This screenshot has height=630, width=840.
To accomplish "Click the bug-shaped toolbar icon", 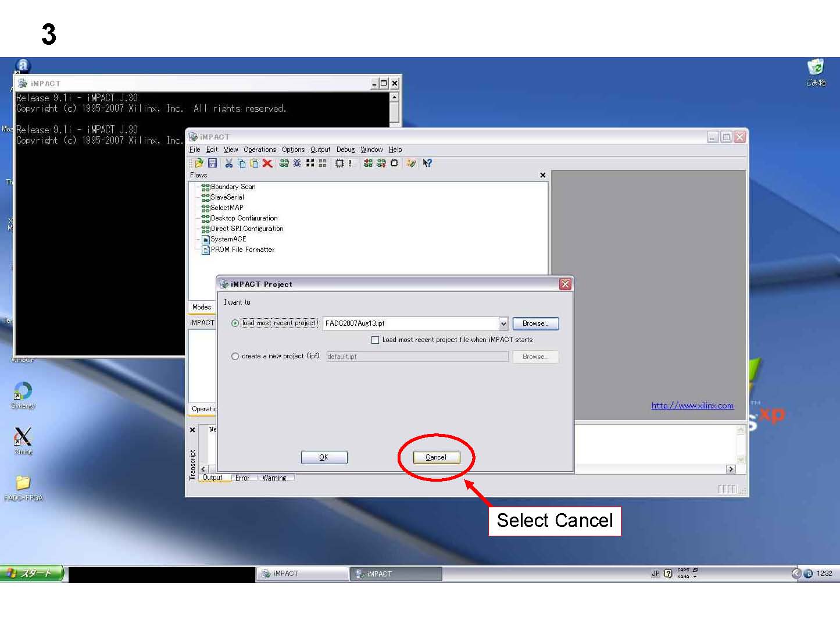I will coord(297,163).
